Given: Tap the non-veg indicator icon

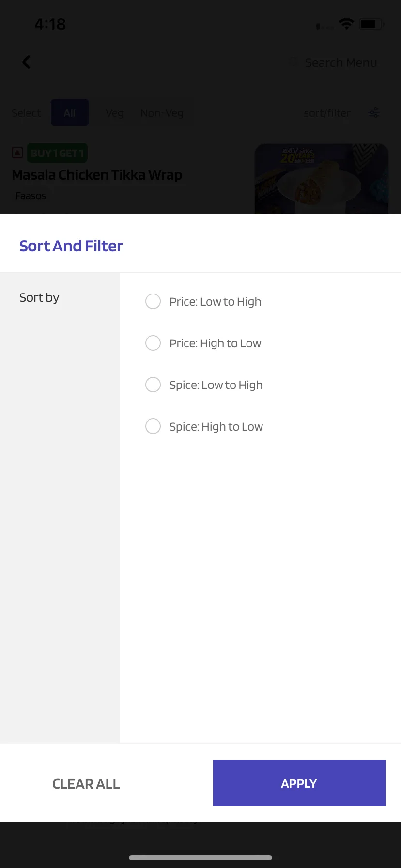Looking at the screenshot, I should click(x=17, y=153).
